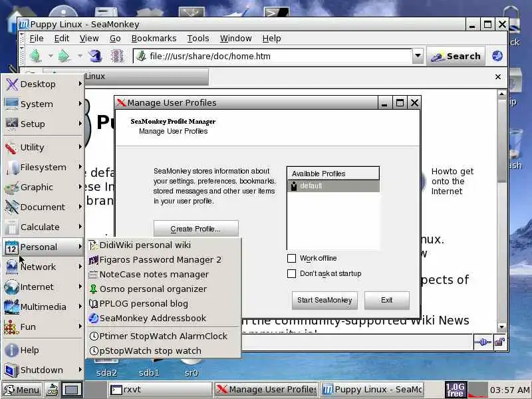Click the URL address field
This screenshot has width=532, height=399.
coord(273,56)
